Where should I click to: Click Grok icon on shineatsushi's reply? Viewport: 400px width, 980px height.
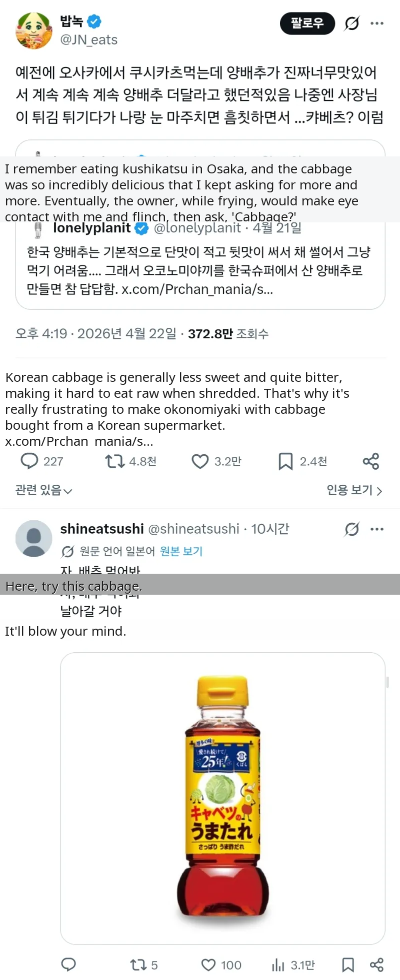[x=352, y=529]
